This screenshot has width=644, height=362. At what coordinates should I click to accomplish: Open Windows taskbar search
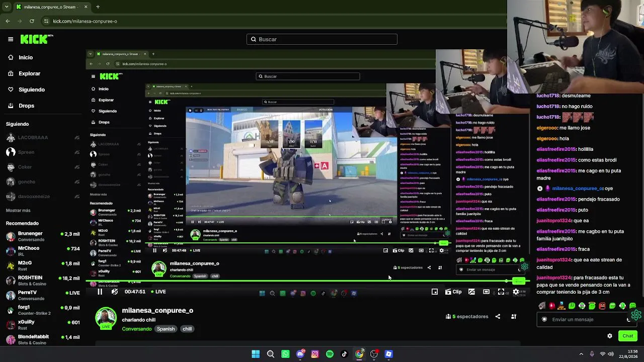271,354
